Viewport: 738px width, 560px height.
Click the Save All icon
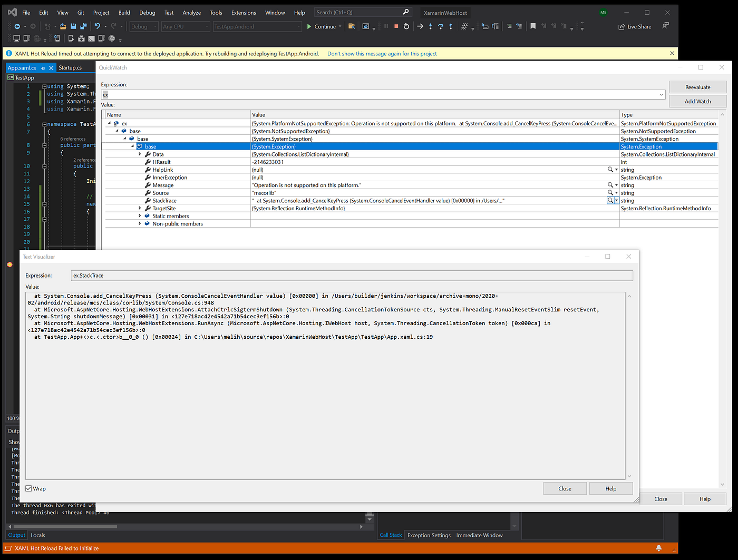[x=83, y=26]
